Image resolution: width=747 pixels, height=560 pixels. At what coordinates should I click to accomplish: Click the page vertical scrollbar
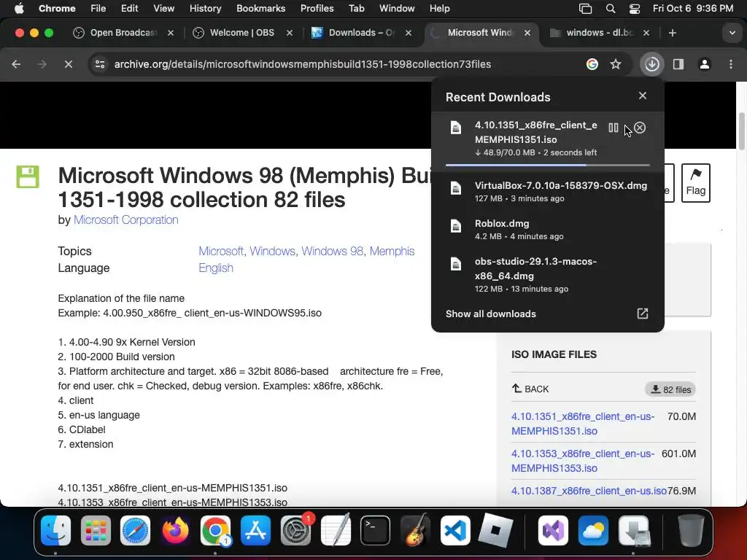click(x=741, y=131)
